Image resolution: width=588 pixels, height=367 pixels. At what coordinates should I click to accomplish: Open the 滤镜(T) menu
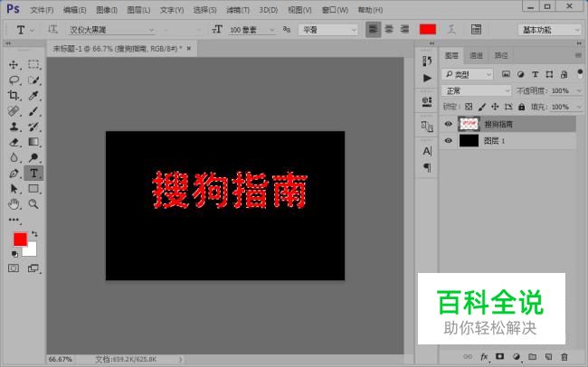pos(238,10)
